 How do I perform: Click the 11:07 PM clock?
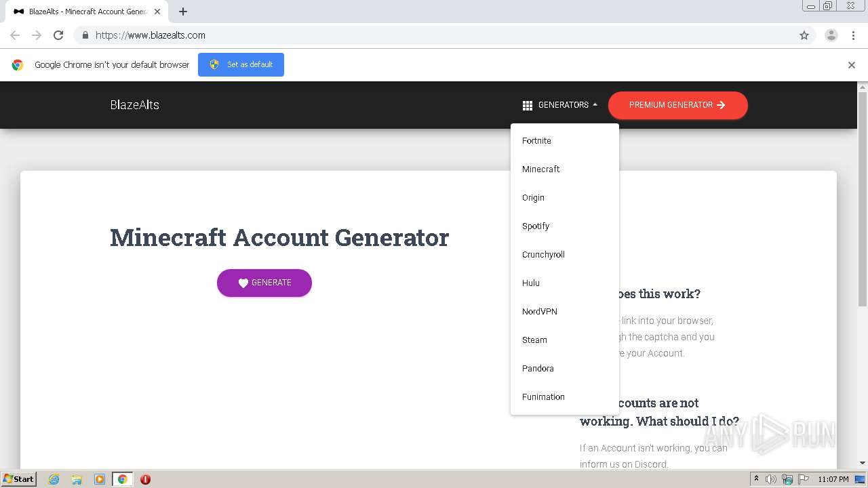pyautogui.click(x=833, y=479)
